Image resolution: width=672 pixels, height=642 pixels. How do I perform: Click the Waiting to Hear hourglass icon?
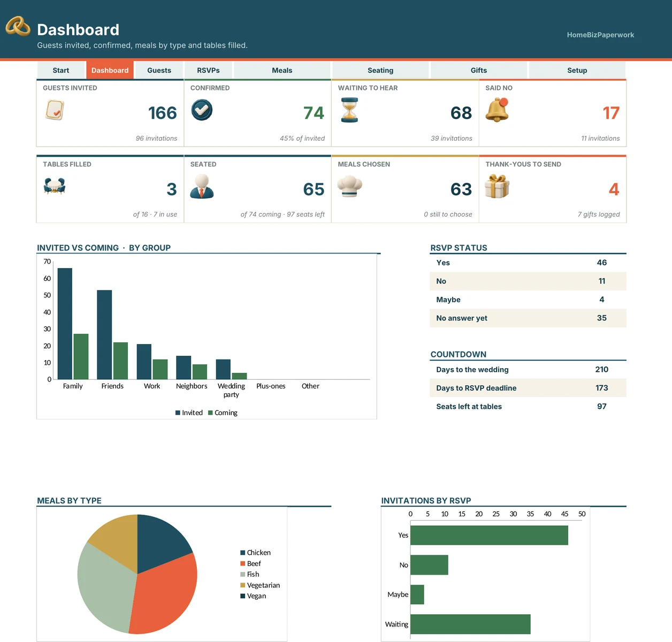349,110
